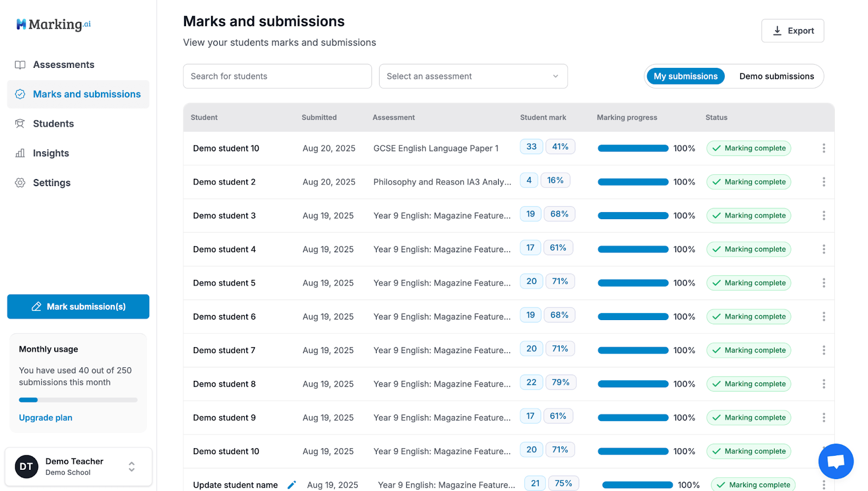Open the Upgrade plan link
The image size is (868, 491).
tap(46, 417)
